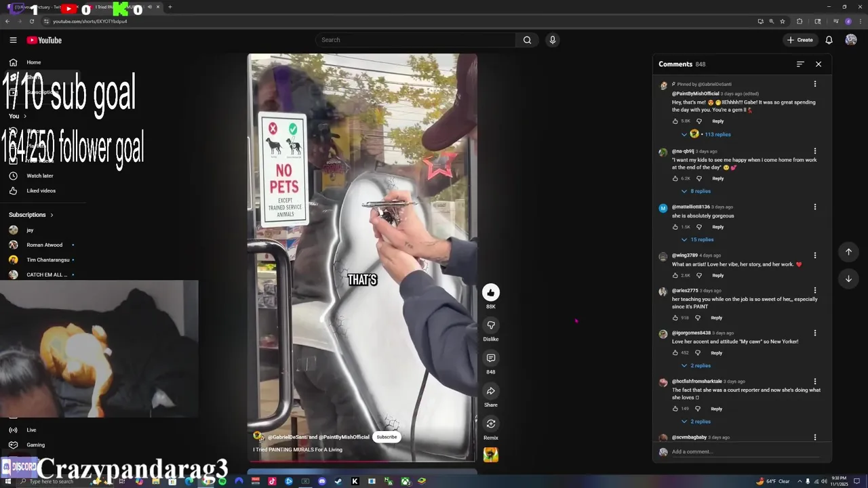Reply to aries2775's comment
The height and width of the screenshot is (488, 868).
(x=716, y=318)
